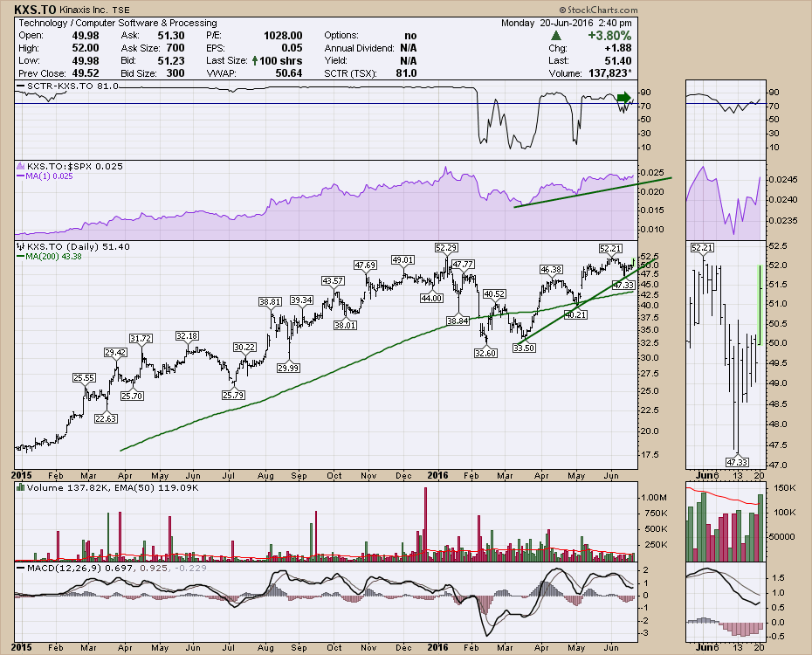Click the 32.60 price low label
Screen dimensions: 812x655
coord(485,353)
